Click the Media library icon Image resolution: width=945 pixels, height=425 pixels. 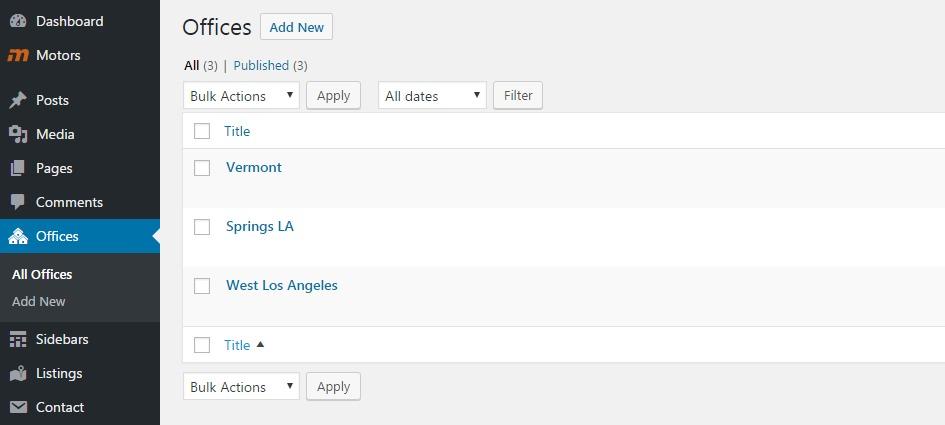(18, 134)
